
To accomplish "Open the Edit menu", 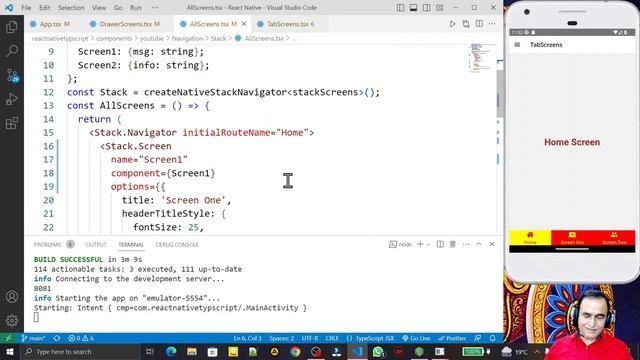I will click(44, 8).
